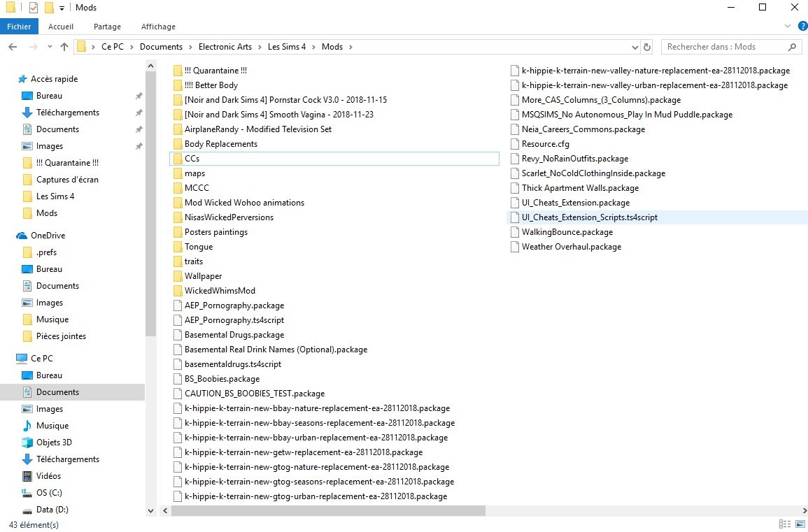
Task: Switch to the Partage ribbon tab
Action: click(107, 27)
